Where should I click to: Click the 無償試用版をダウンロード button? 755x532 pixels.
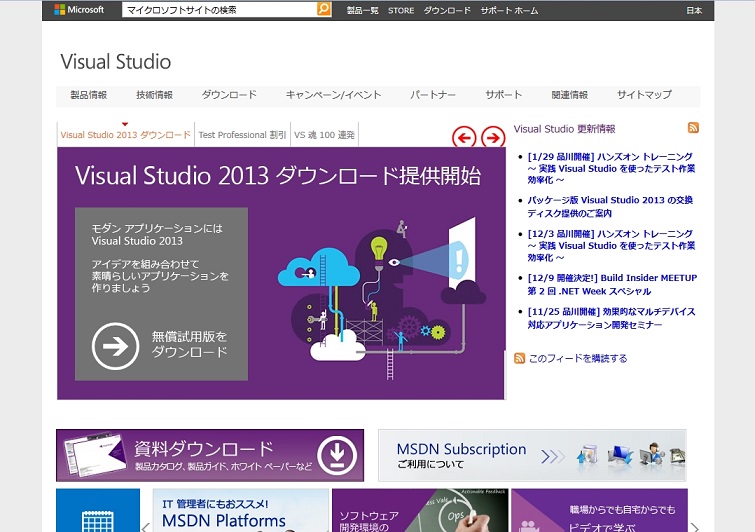coord(189,345)
